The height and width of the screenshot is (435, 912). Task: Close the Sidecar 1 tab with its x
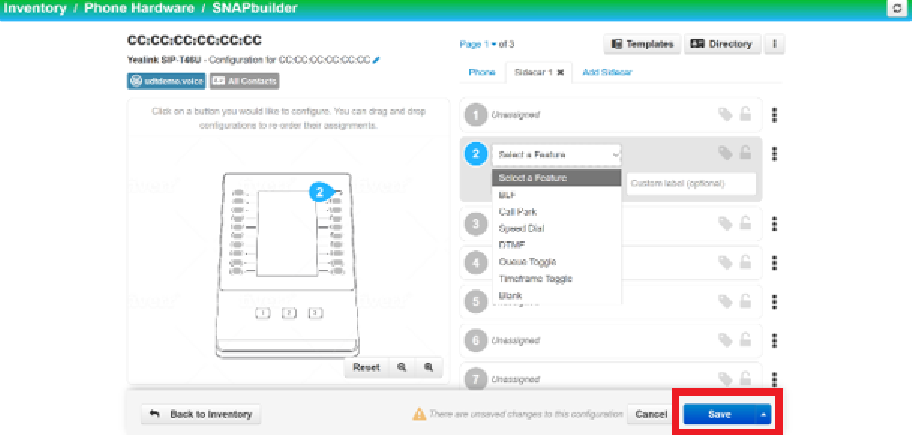click(x=560, y=73)
